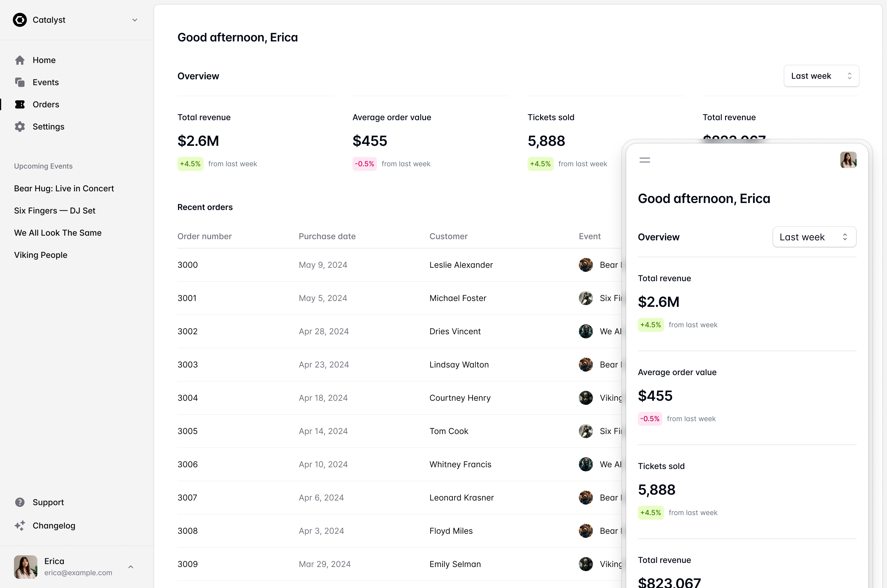
Task: Expand the Catalyst workspace dropdown chevron
Action: click(x=135, y=20)
